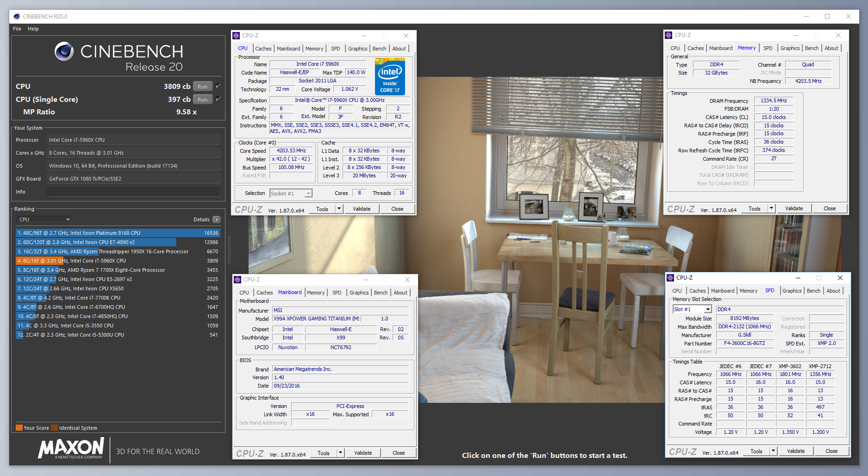868x476 pixels.
Task: Close the CPU-Z SPD window with title X
Action: pos(840,278)
